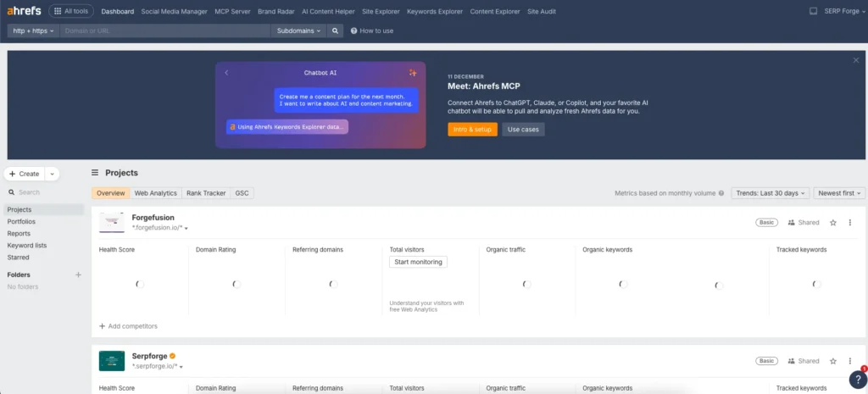This screenshot has height=394, width=868.
Task: Open Brand Radar tool
Action: (276, 11)
